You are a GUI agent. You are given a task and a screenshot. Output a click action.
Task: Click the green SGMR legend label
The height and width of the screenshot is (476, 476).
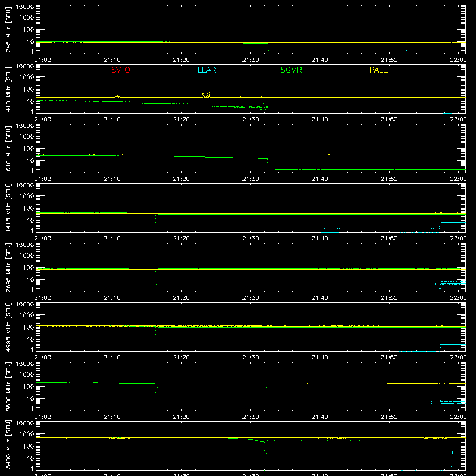(x=291, y=70)
